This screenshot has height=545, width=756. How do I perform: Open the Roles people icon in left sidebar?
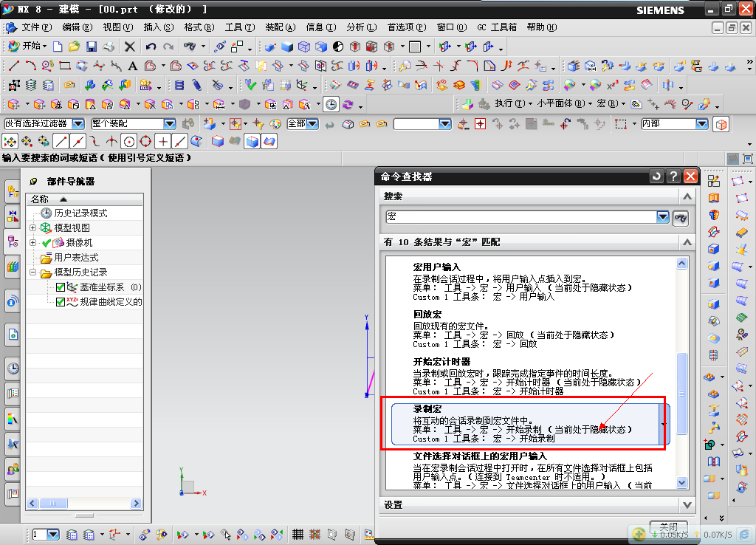point(13,468)
